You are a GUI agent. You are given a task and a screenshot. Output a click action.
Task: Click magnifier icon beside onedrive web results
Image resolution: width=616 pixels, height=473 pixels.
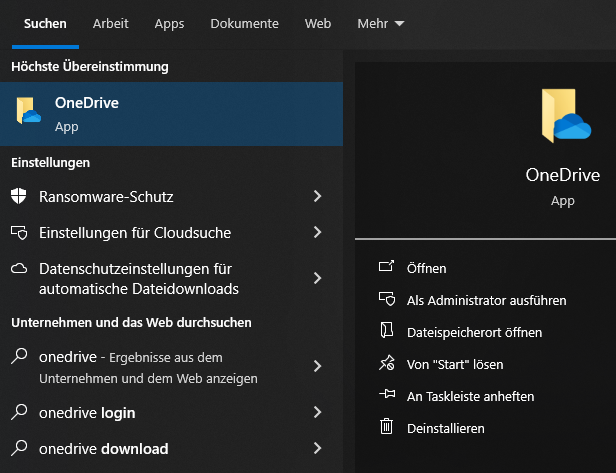point(19,356)
